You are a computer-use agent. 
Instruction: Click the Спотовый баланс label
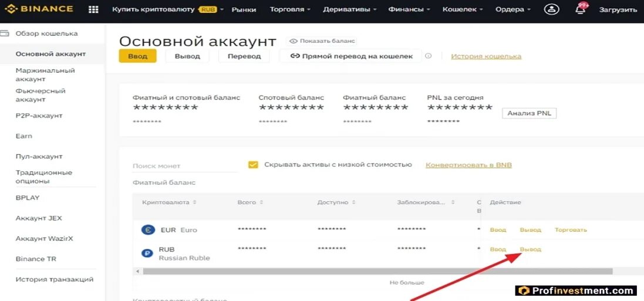point(291,97)
